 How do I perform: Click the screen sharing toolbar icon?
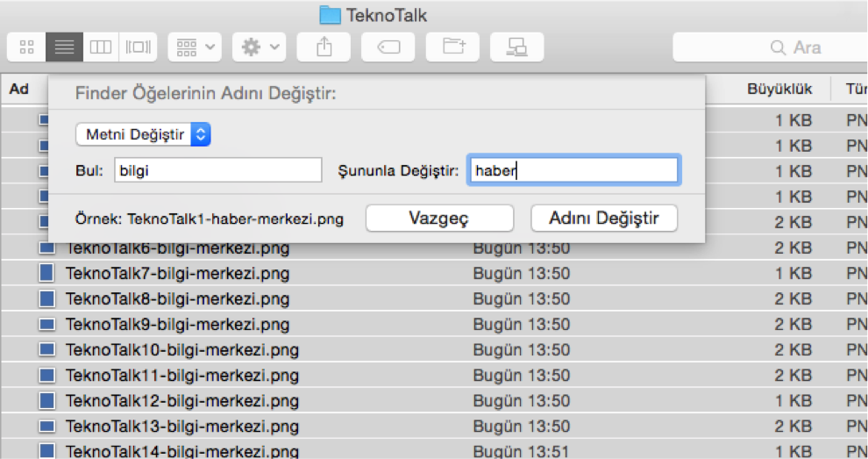pyautogui.click(x=517, y=47)
